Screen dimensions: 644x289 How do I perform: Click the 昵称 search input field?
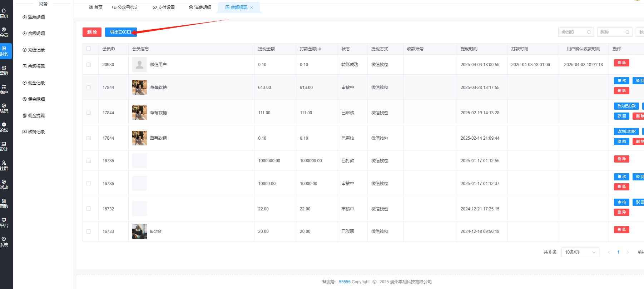pos(611,32)
